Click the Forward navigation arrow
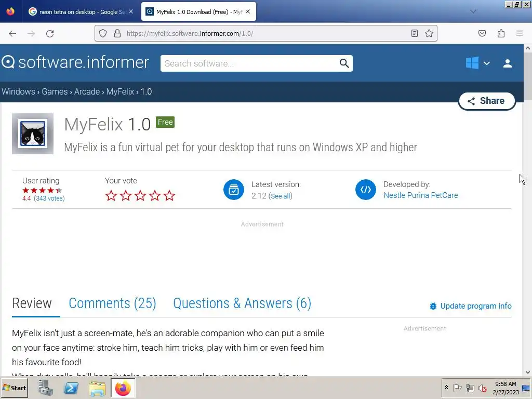Image resolution: width=532 pixels, height=399 pixels. point(31,34)
